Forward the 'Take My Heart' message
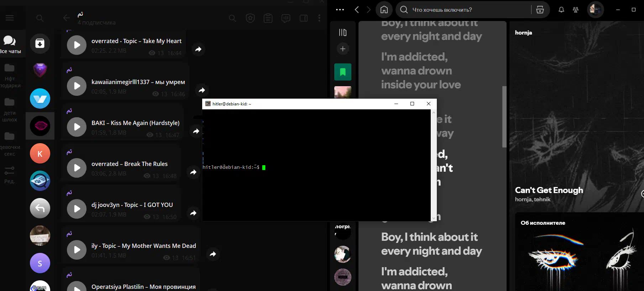The image size is (644, 291). (198, 49)
